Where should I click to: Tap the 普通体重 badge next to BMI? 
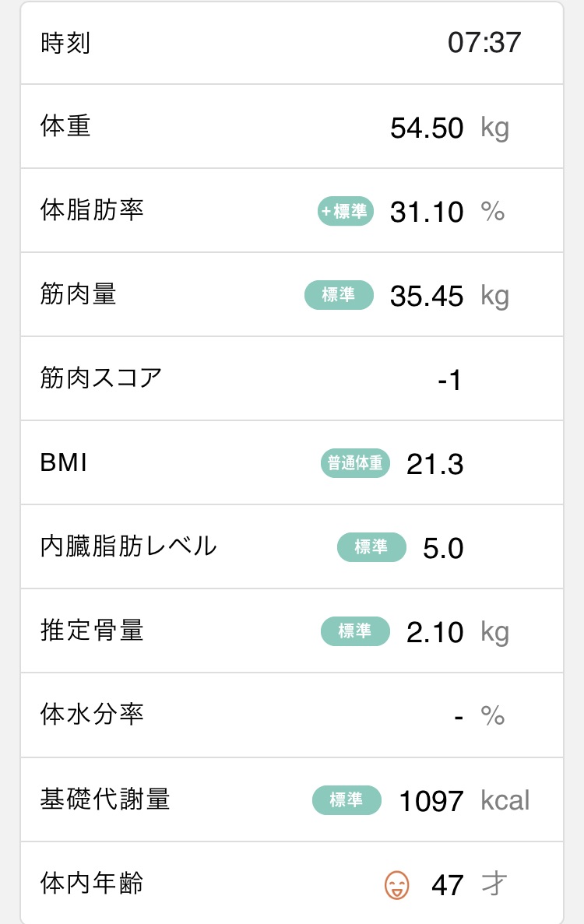(x=355, y=463)
